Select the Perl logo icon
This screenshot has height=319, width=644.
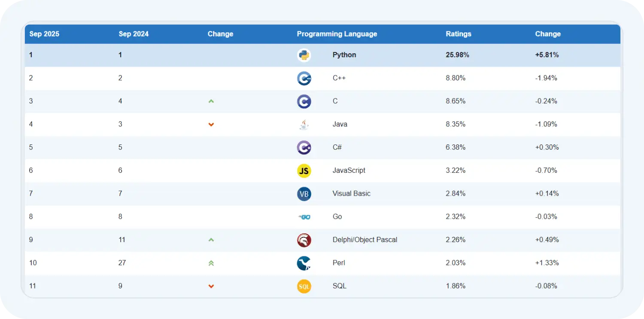pyautogui.click(x=304, y=263)
